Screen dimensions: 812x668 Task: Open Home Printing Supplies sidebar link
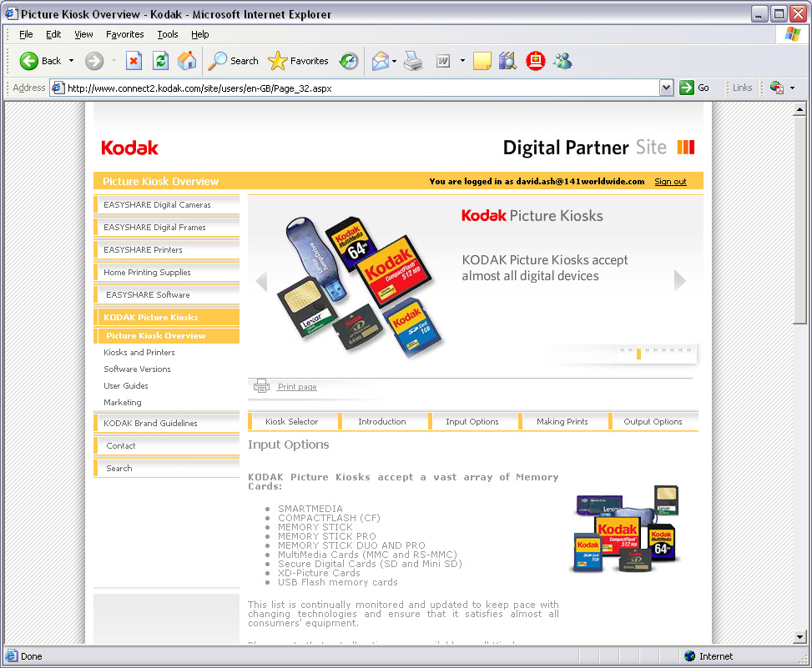coord(167,272)
